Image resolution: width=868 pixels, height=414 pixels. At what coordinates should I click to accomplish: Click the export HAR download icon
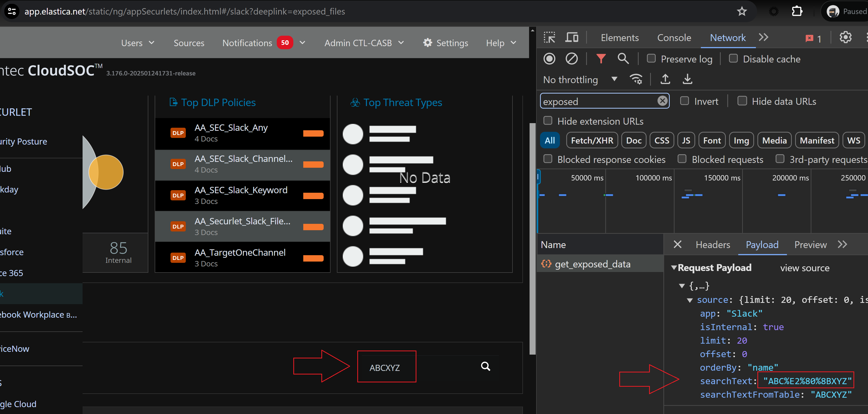pos(687,79)
